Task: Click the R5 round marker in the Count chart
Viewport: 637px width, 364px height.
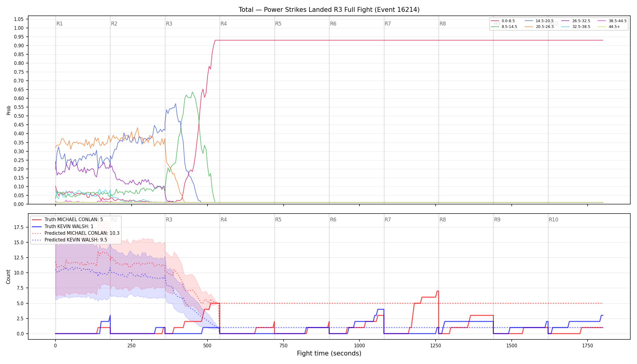Action: (x=278, y=220)
